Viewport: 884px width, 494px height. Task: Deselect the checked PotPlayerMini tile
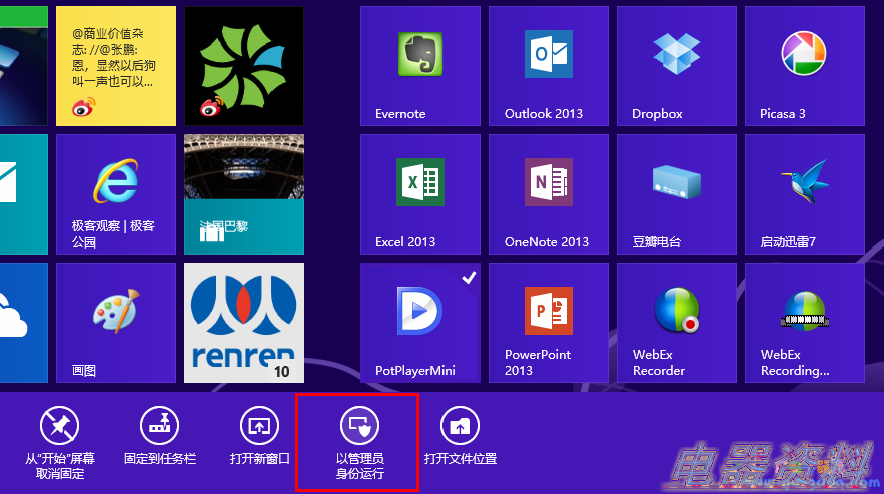(420, 322)
